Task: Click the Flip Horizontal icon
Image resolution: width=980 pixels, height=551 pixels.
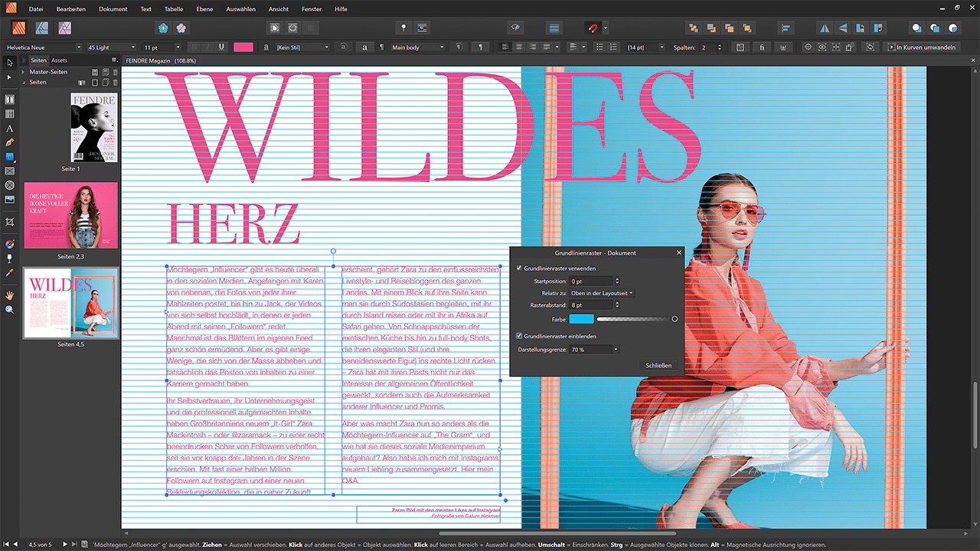Action: (x=824, y=28)
